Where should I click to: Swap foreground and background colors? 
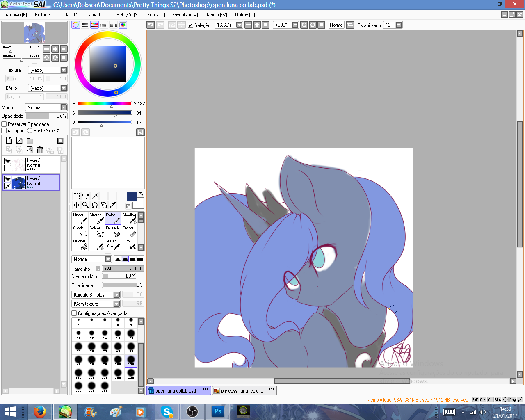click(x=141, y=194)
